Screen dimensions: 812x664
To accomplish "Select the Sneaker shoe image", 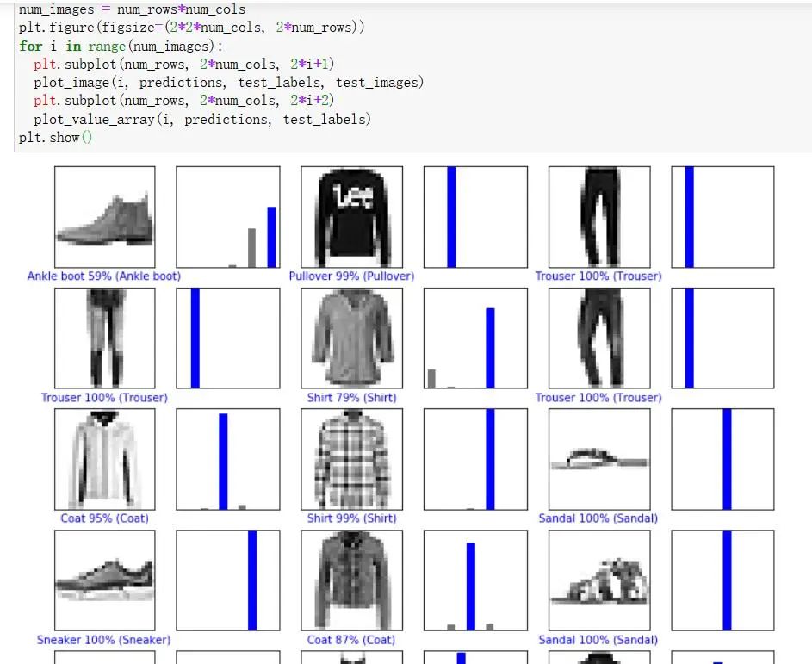I will click(x=105, y=581).
